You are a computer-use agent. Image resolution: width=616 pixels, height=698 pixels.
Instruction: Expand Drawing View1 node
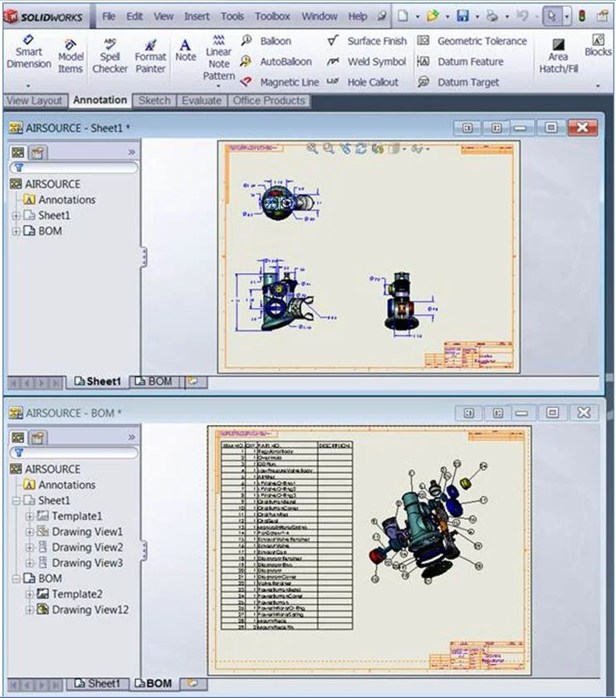pyautogui.click(x=29, y=532)
